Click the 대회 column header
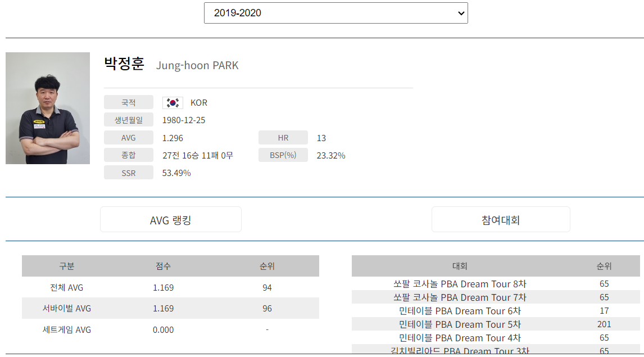This screenshot has height=357, width=644. pos(461,265)
